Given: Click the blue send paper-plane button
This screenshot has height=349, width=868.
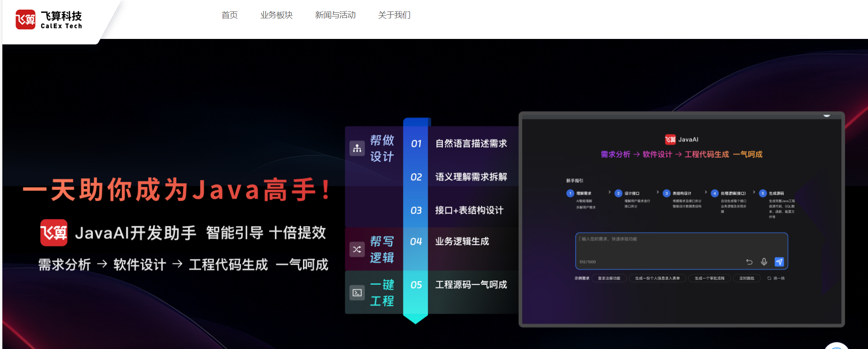Looking at the screenshot, I should click(779, 262).
